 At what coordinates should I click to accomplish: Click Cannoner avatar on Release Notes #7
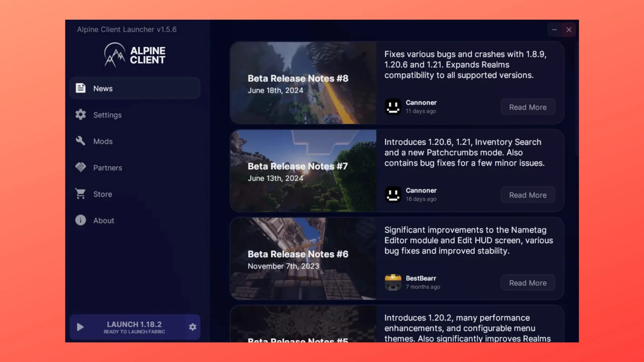point(393,195)
